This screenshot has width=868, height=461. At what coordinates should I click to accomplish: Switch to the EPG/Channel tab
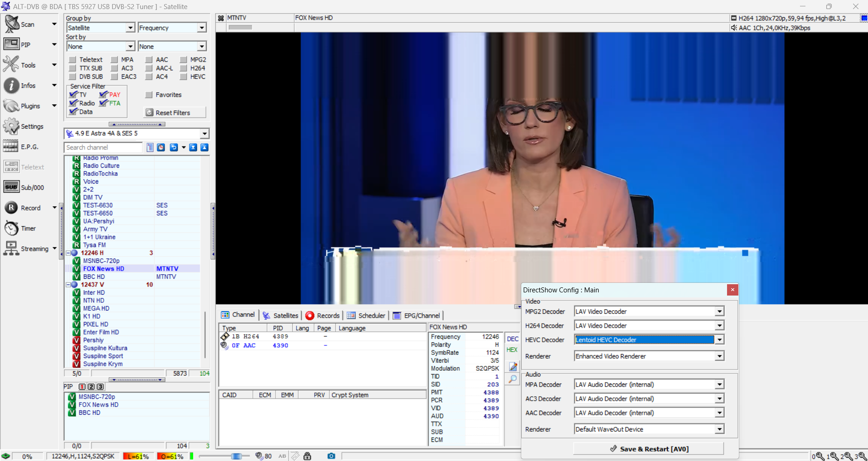(417, 315)
